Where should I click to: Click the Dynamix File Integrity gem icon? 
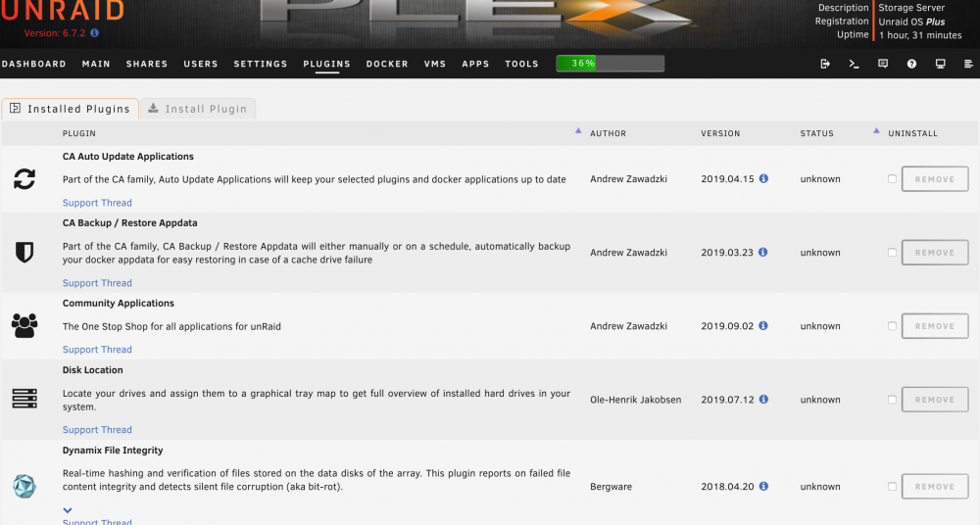click(24, 486)
